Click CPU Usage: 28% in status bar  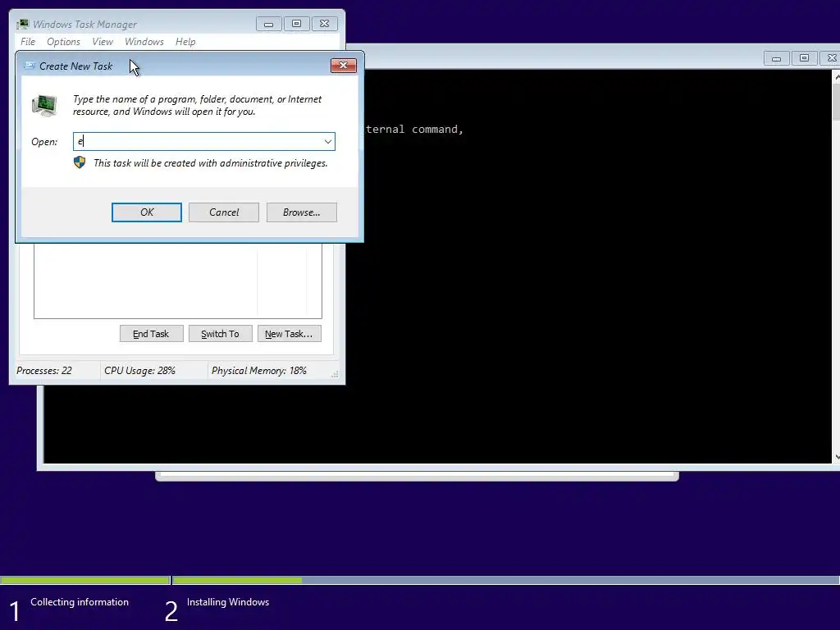[139, 371]
